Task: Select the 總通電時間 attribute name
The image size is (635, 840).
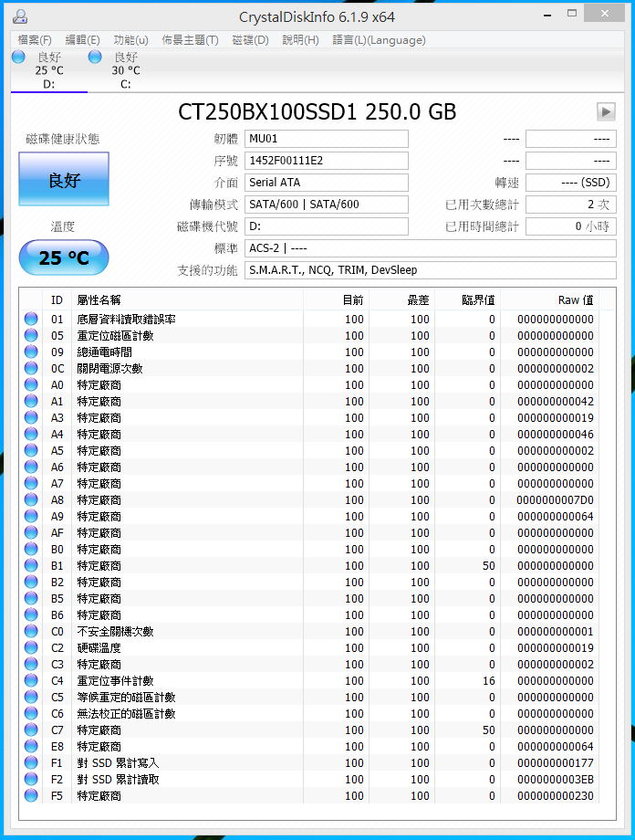Action: coord(104,352)
